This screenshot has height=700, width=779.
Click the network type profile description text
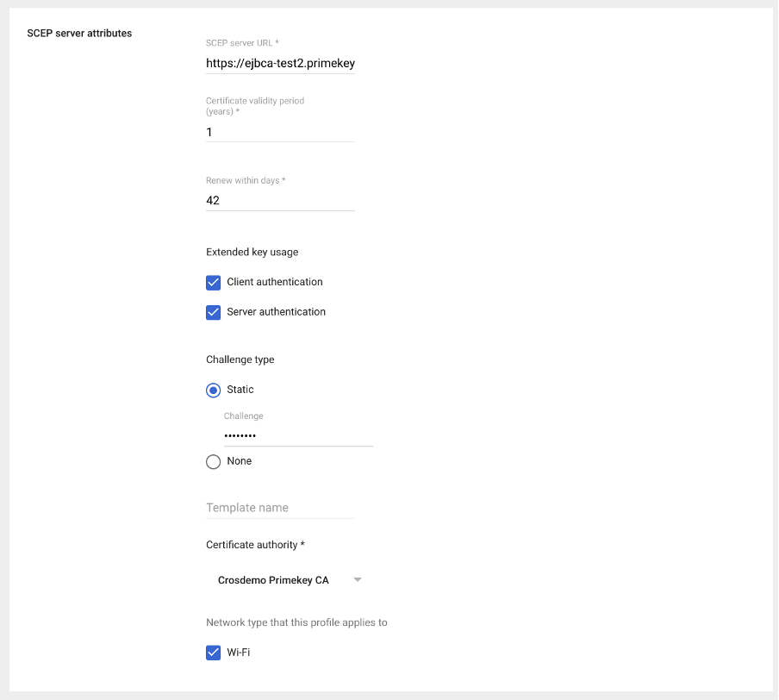coord(296,622)
